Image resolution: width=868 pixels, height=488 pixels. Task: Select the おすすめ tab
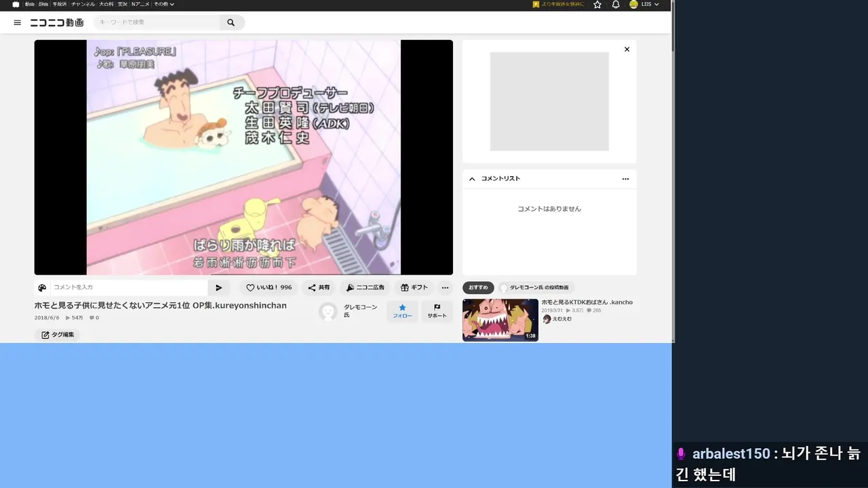coord(478,287)
